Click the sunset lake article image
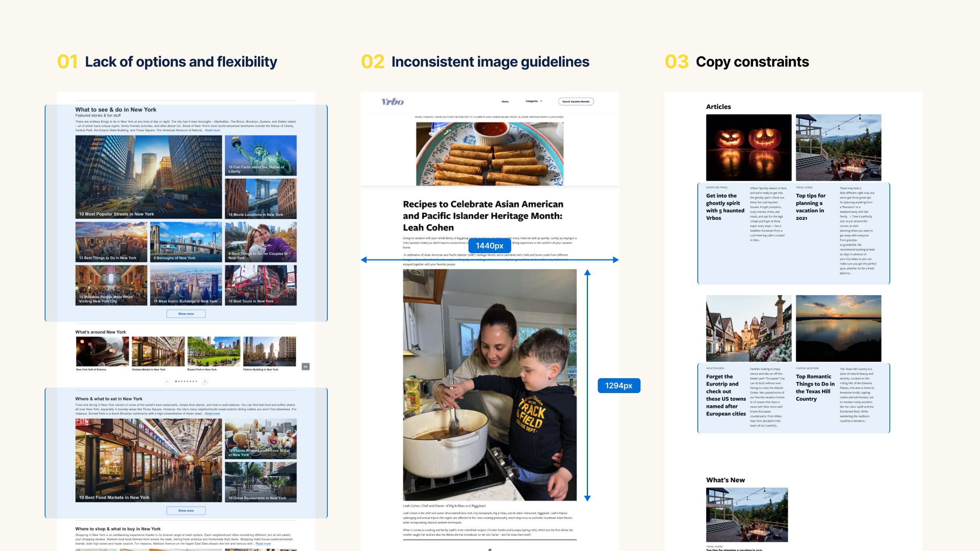The height and width of the screenshot is (551, 980). [838, 328]
